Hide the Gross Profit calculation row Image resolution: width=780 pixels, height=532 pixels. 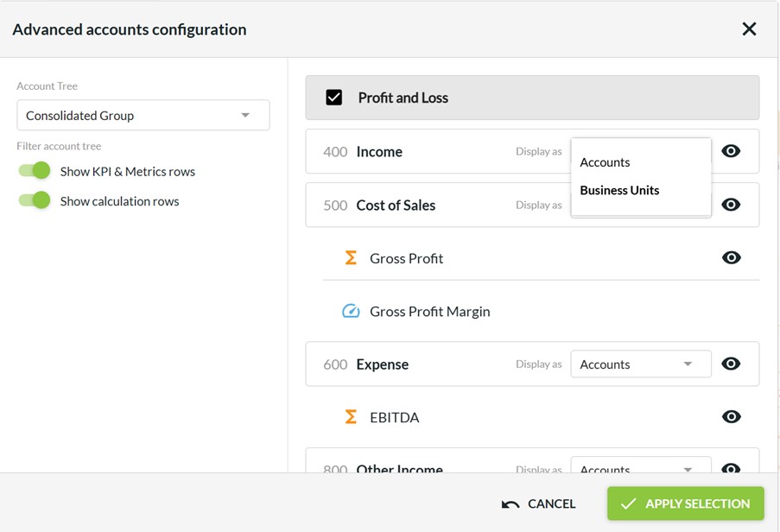pos(731,258)
